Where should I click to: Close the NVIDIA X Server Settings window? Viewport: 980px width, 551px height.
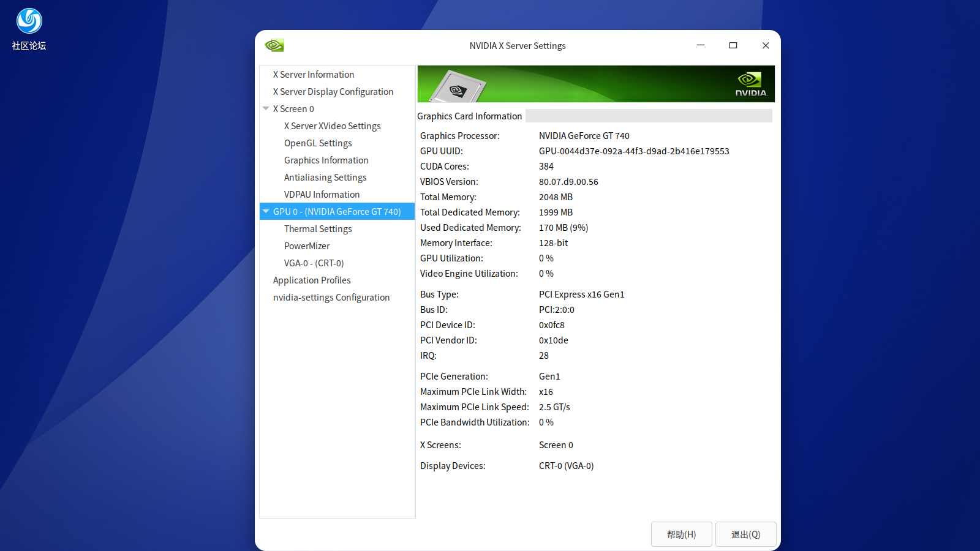tap(766, 45)
